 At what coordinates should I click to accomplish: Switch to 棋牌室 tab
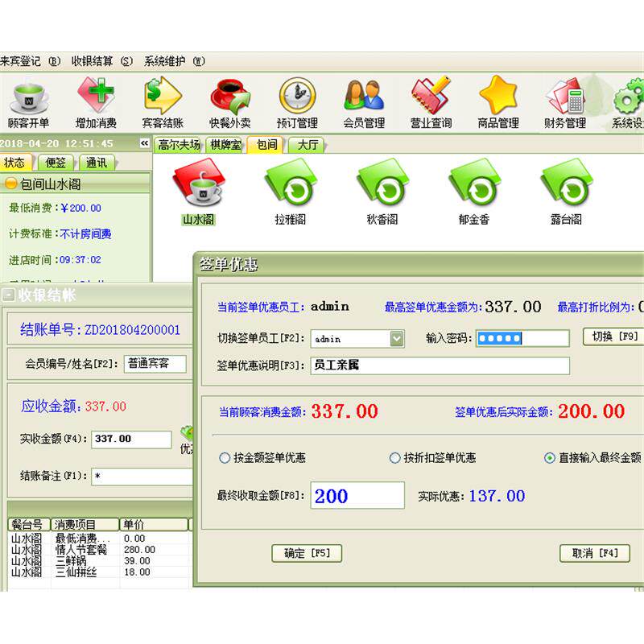[x=225, y=145]
